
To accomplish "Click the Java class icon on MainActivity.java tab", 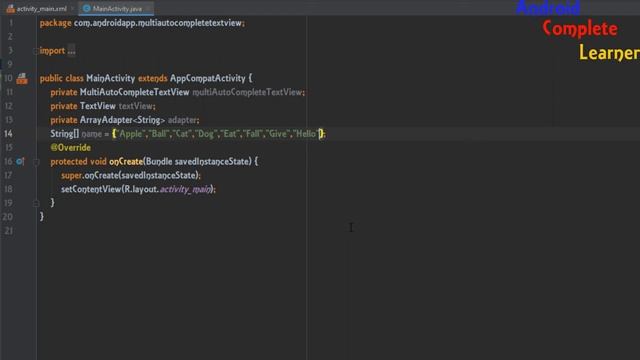I will pos(87,8).
